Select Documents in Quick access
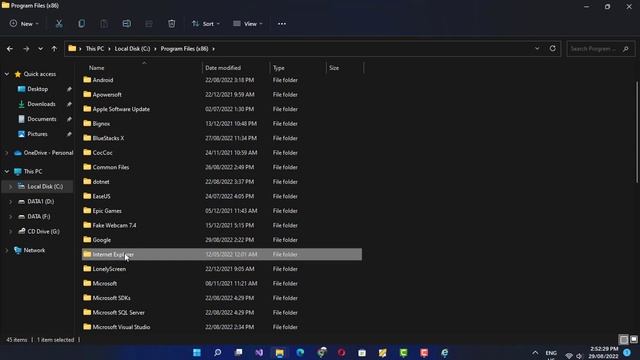 coord(42,119)
